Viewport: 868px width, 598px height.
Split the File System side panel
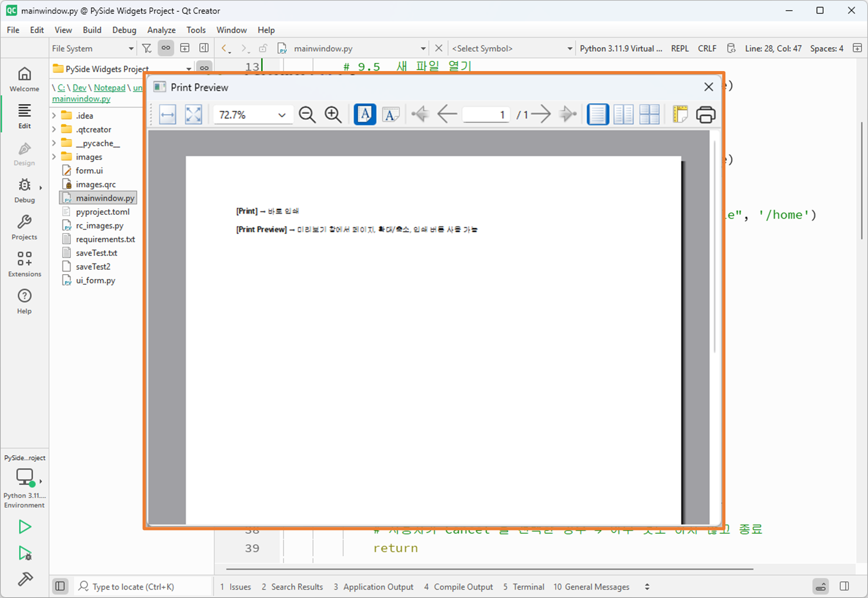coord(185,48)
